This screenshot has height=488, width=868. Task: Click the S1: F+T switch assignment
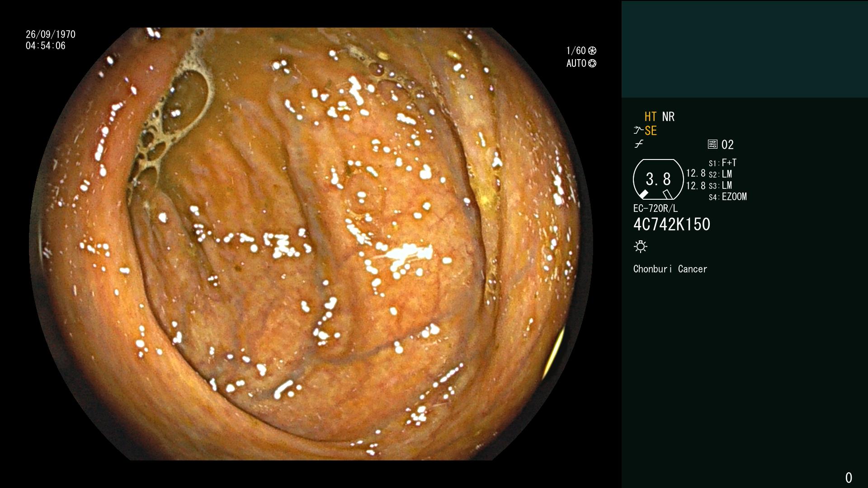[722, 163]
